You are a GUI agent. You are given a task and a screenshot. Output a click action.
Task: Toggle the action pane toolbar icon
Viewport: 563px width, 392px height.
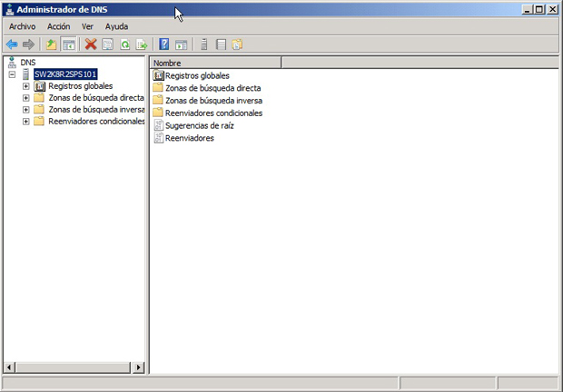[x=182, y=44]
